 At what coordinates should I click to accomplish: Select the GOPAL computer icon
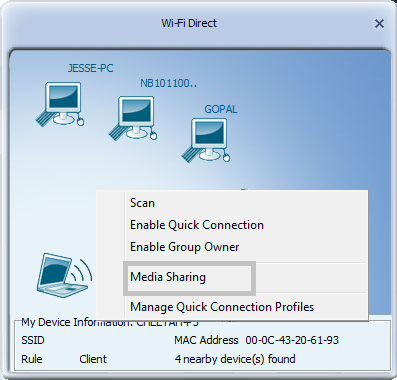pos(206,140)
